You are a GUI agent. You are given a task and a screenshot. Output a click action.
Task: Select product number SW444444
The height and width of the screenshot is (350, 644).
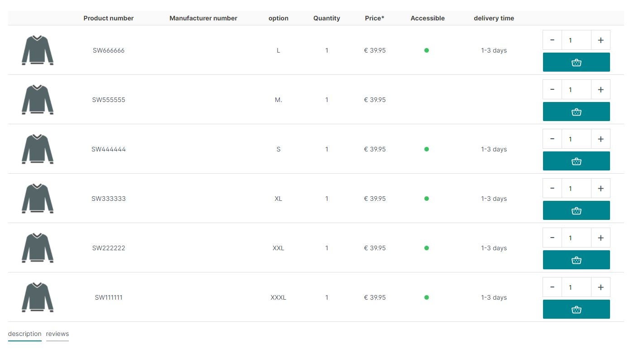point(109,149)
